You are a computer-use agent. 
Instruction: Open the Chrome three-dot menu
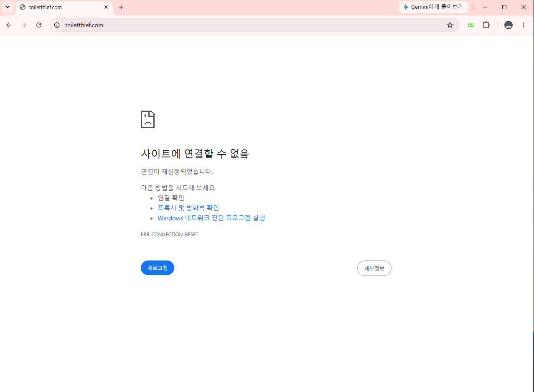524,25
